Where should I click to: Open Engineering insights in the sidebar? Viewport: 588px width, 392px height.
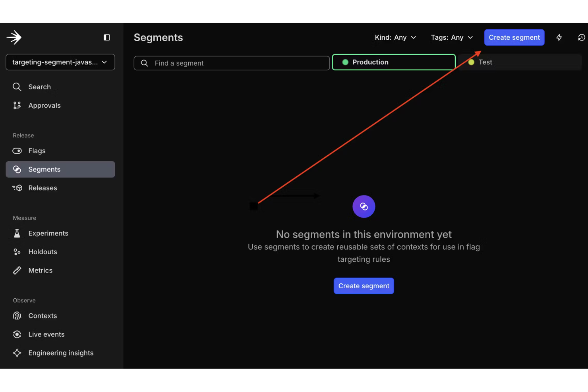tap(60, 353)
